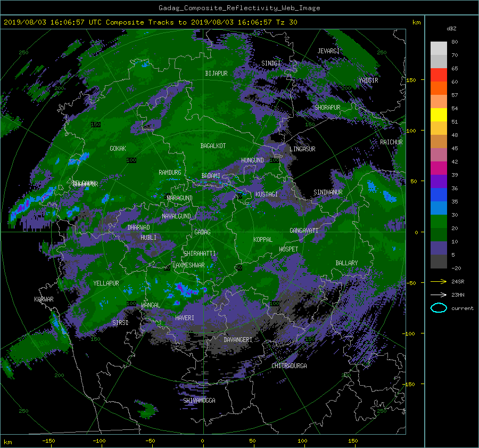Screen dimensions: 479x448
Task: Click the YADGIR city label
Action: 368,80
